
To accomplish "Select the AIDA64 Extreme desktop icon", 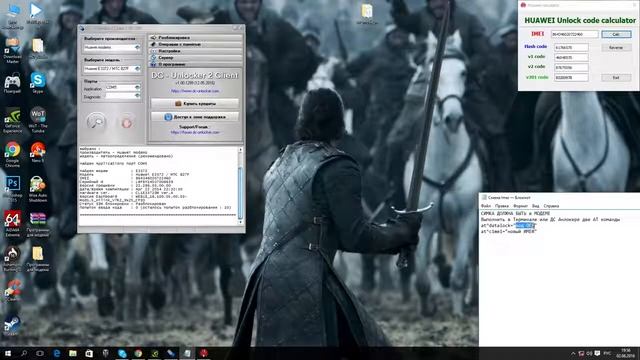I will [13, 223].
